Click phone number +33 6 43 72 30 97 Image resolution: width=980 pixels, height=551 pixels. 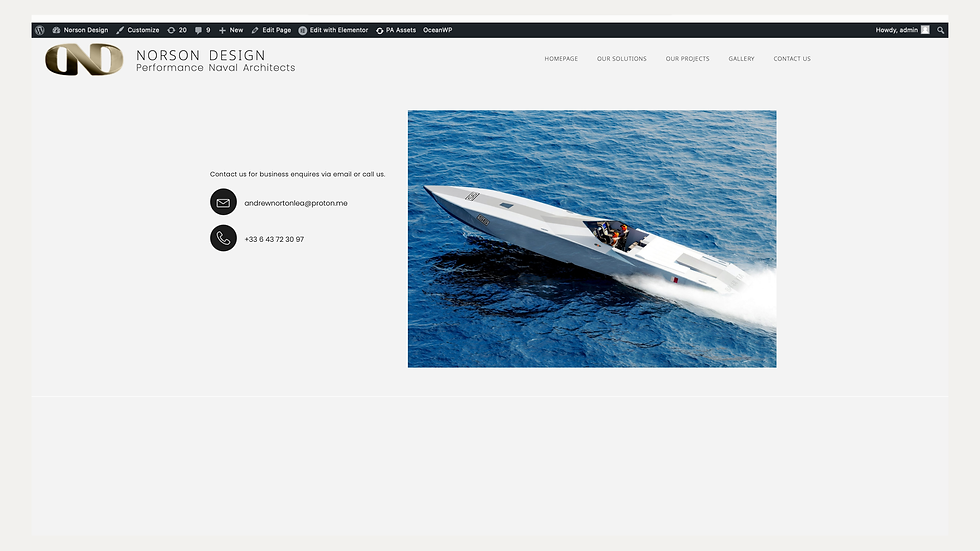pos(274,239)
